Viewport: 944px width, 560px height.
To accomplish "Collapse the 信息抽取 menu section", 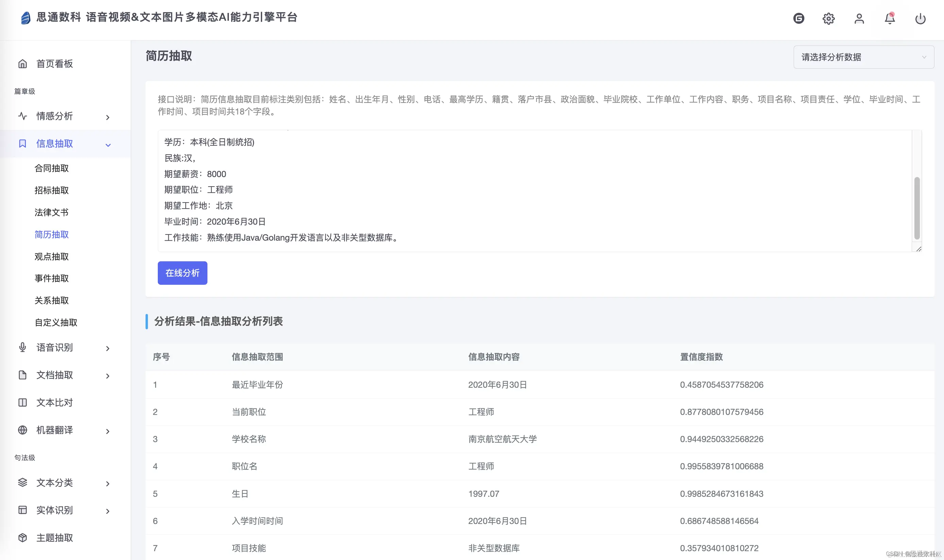I will point(108,144).
